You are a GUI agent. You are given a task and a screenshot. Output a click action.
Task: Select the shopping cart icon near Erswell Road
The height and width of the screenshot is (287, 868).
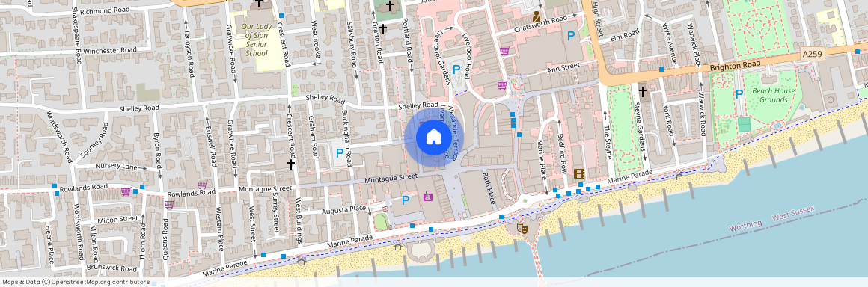click(202, 184)
